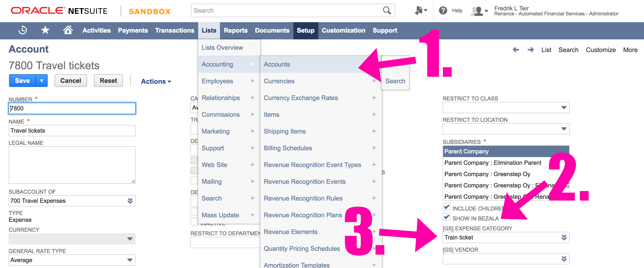The height and width of the screenshot is (268, 644).
Task: Select Commissions in Lists menu
Action: coord(229,115)
